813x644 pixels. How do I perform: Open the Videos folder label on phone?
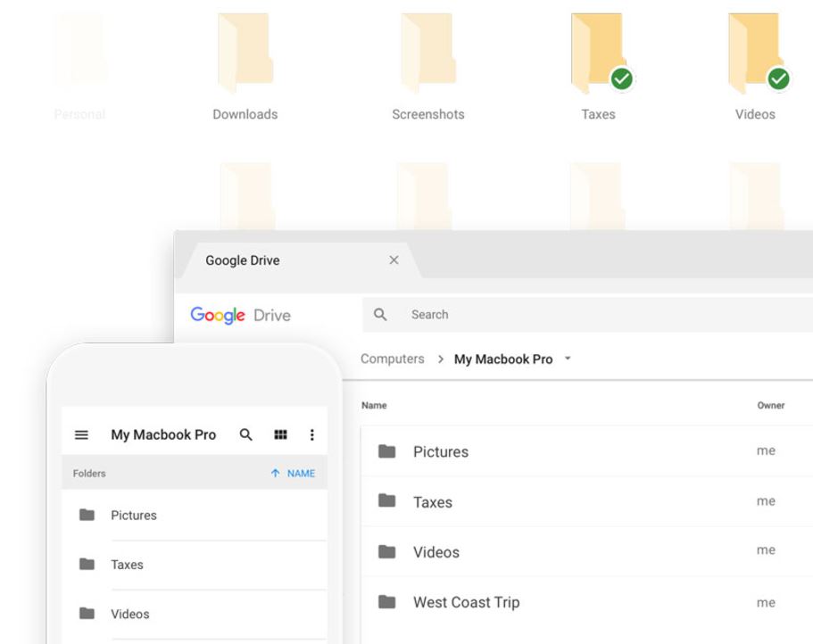pyautogui.click(x=130, y=614)
